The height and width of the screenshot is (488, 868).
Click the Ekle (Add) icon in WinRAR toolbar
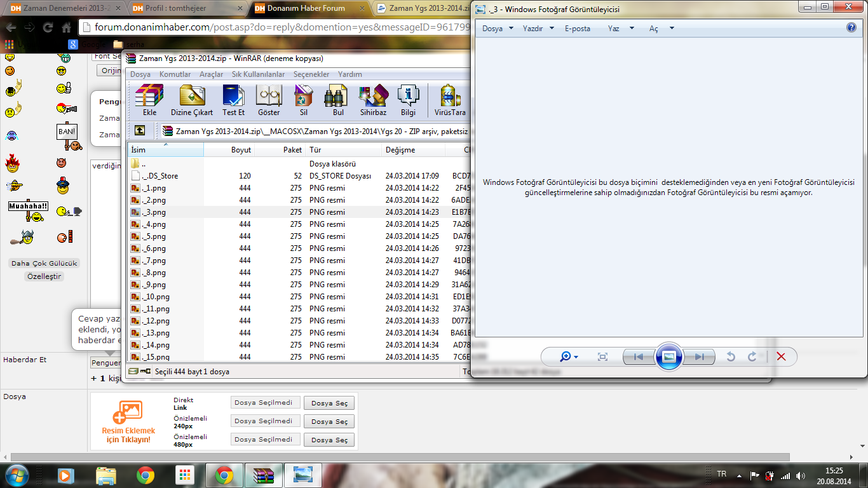click(x=149, y=100)
